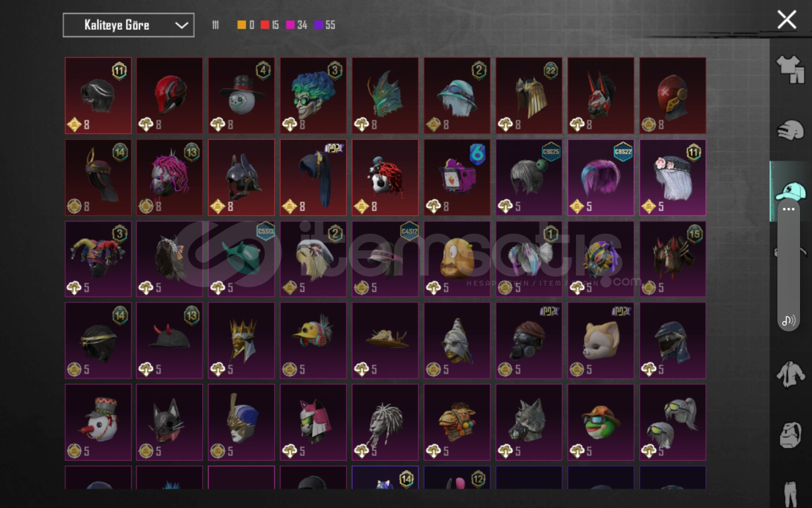Close the inventory with X button
This screenshot has height=508, width=812.
(787, 20)
